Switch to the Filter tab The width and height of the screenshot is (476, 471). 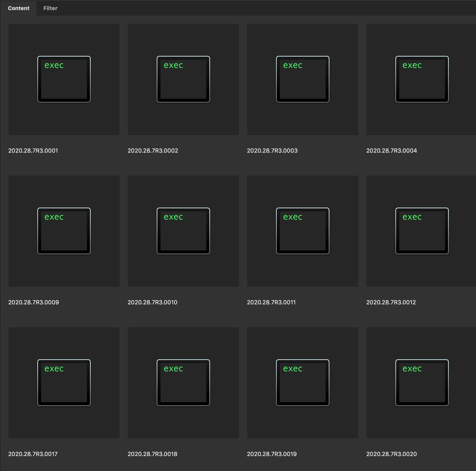pos(50,8)
